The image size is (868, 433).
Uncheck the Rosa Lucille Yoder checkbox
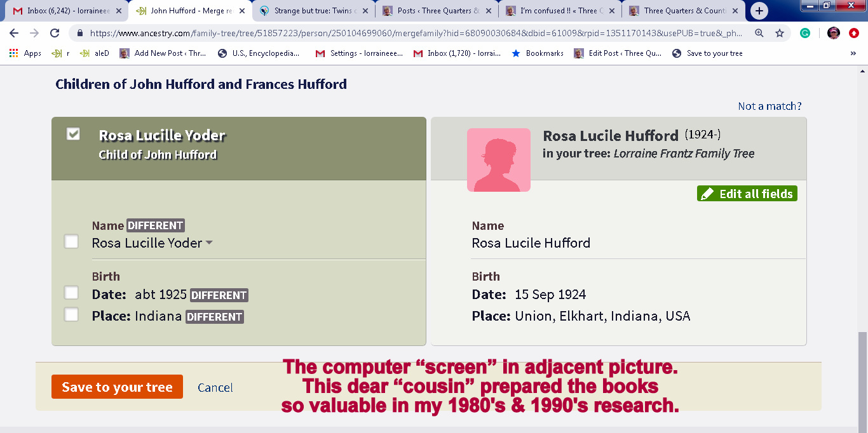[x=74, y=134]
